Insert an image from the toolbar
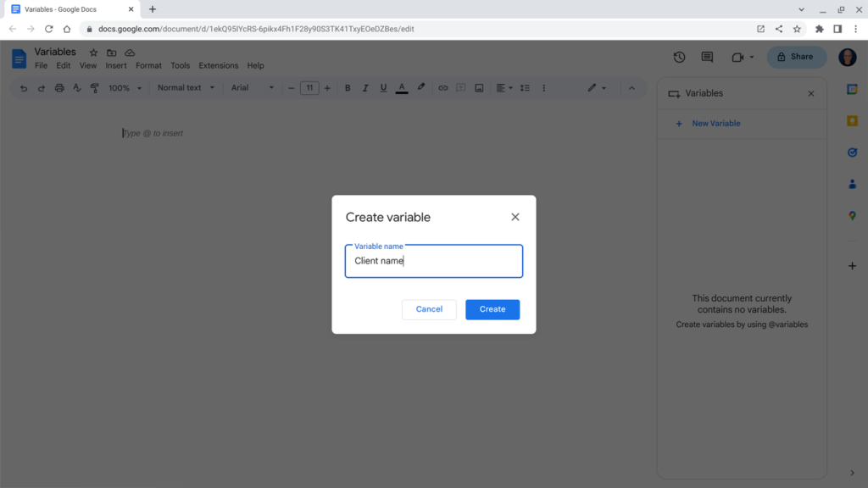Viewport: 868px width, 488px height. [479, 87]
